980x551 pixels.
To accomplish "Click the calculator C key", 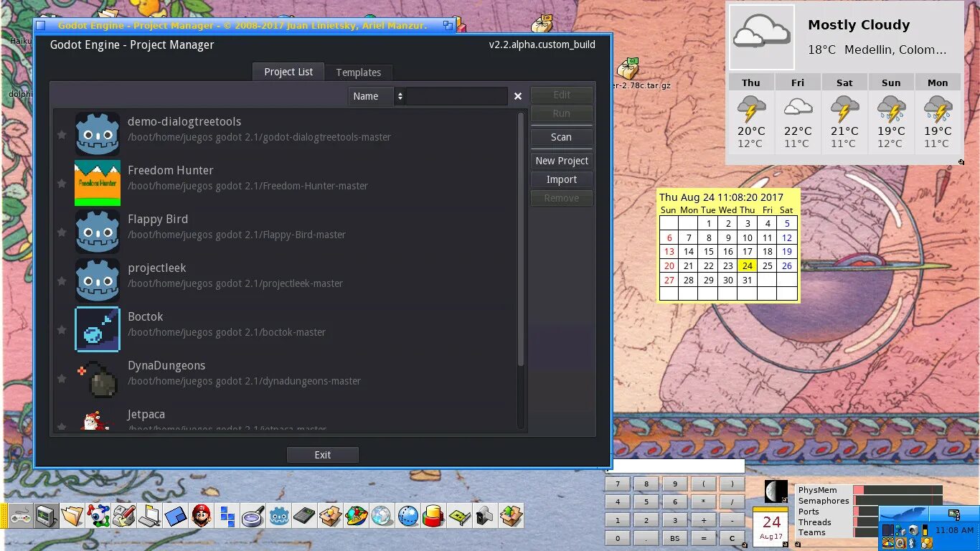I will click(732, 538).
